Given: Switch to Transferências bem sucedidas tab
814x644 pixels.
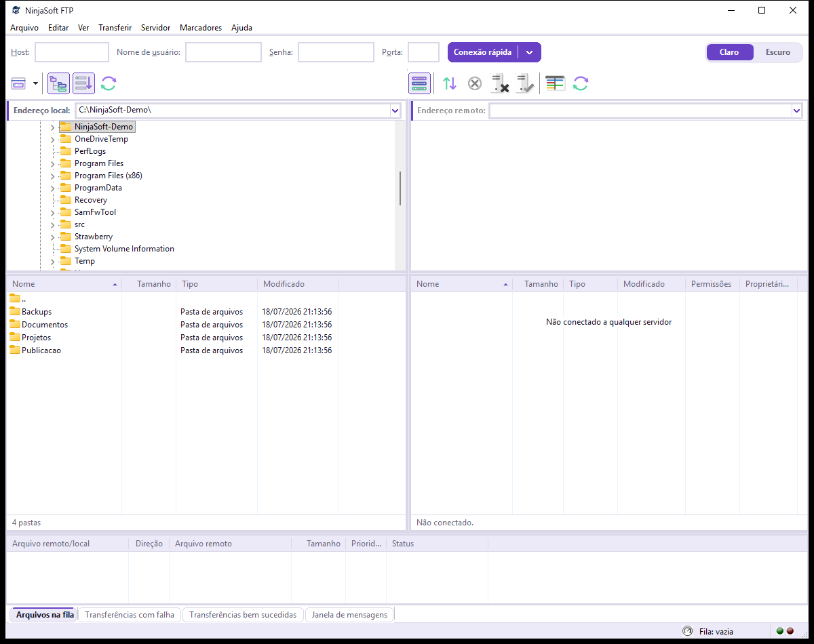Looking at the screenshot, I should tap(243, 615).
